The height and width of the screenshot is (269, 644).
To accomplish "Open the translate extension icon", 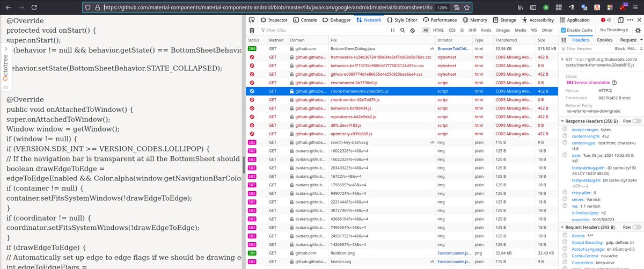I will 584,8.
